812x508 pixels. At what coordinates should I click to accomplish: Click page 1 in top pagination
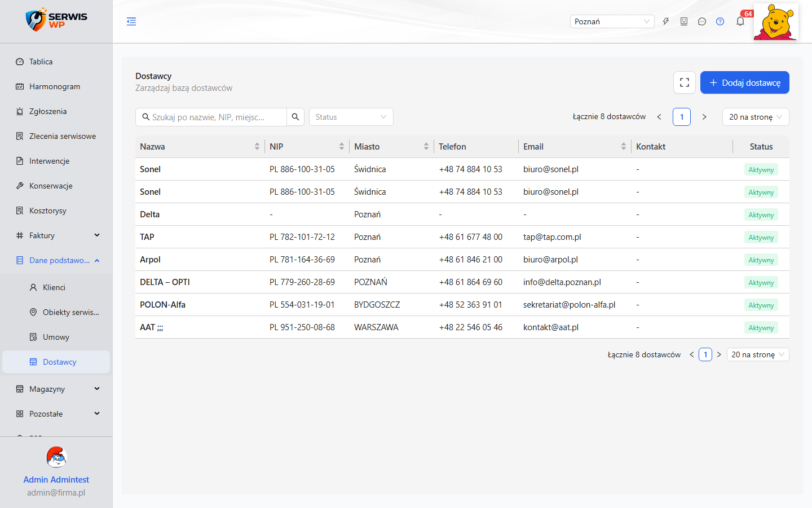click(682, 117)
